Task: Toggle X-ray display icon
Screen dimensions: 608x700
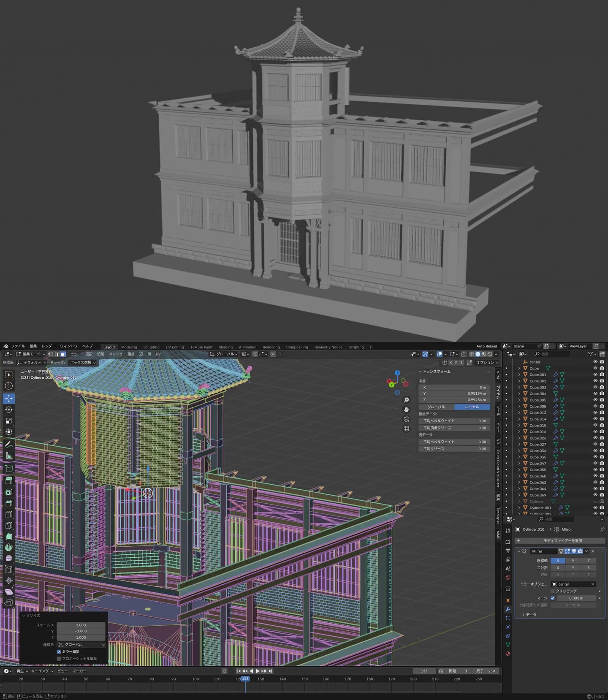Action: coord(464,354)
